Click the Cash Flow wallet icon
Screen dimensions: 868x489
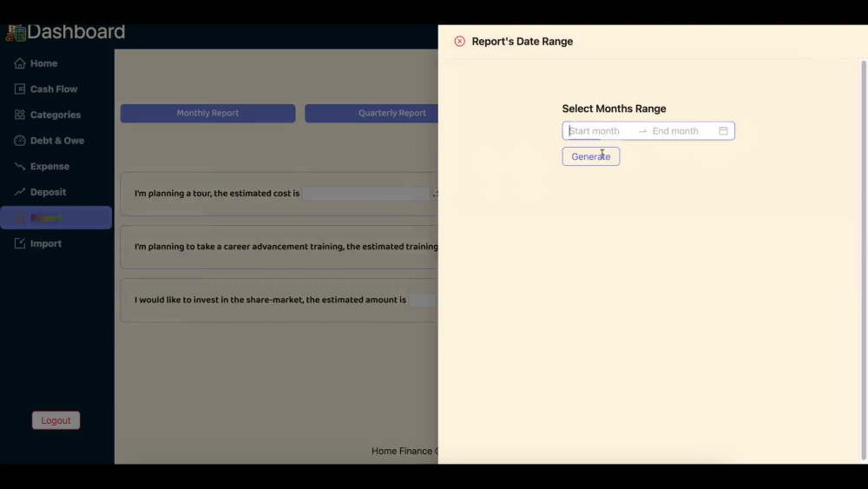pyautogui.click(x=20, y=89)
